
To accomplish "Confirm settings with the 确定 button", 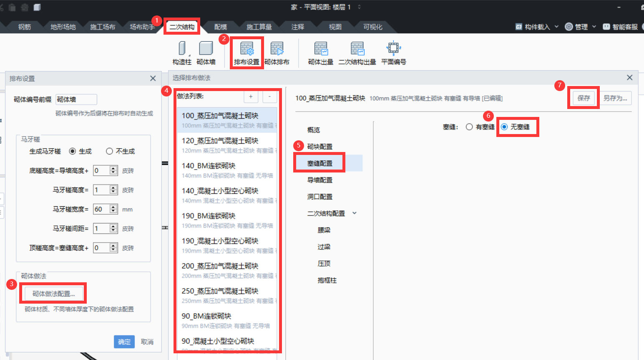I will (x=124, y=342).
